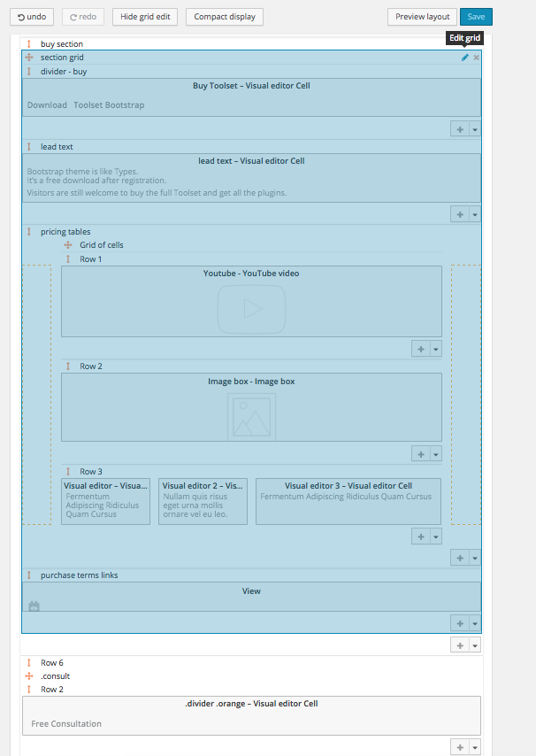Click .consult grid move handle

(x=29, y=676)
